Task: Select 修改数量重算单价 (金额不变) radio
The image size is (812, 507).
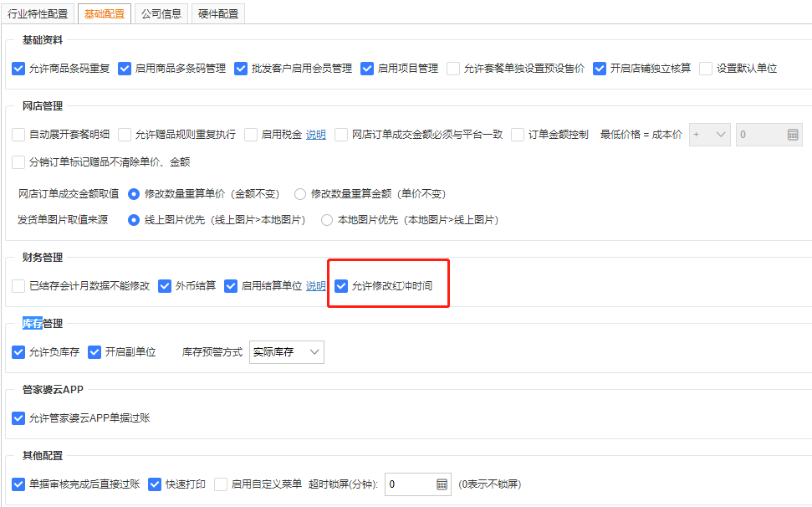Action: tap(134, 194)
